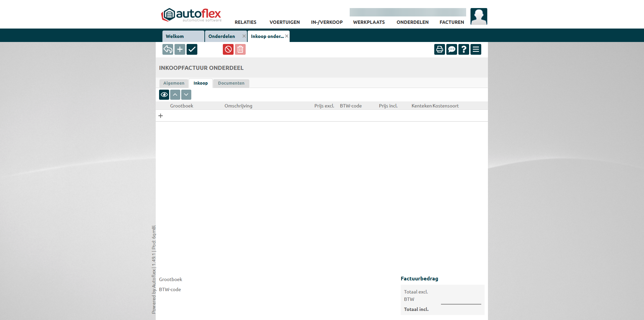Cancel using the red prohibit icon
This screenshot has width=644, height=320.
click(228, 49)
